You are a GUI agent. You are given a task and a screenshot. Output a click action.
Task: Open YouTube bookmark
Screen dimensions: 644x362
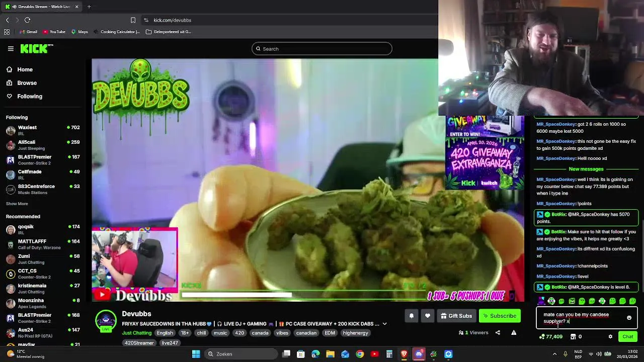pyautogui.click(x=54, y=32)
